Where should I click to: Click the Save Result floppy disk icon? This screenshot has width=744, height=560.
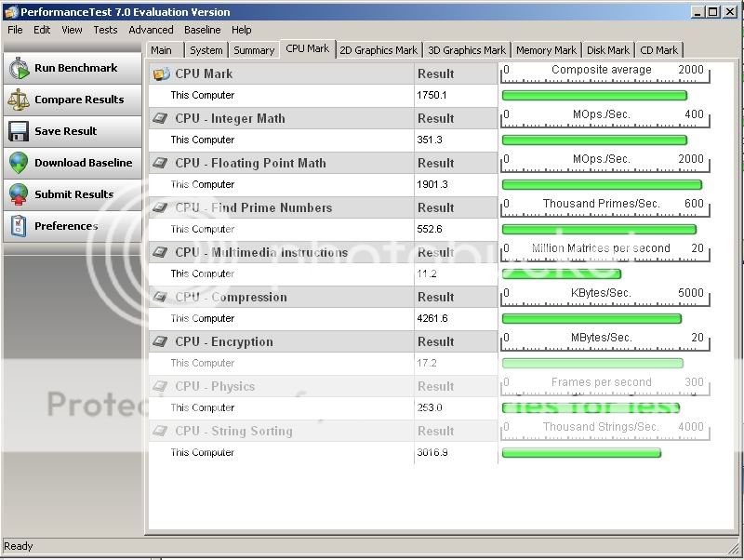(19, 131)
